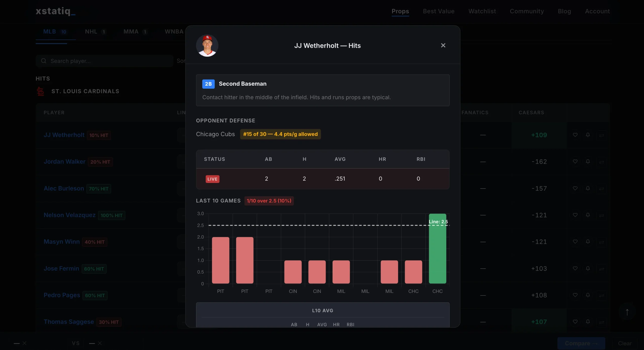644x350 pixels.
Task: Click the St. Louis Cardinals logo
Action: tap(41, 91)
